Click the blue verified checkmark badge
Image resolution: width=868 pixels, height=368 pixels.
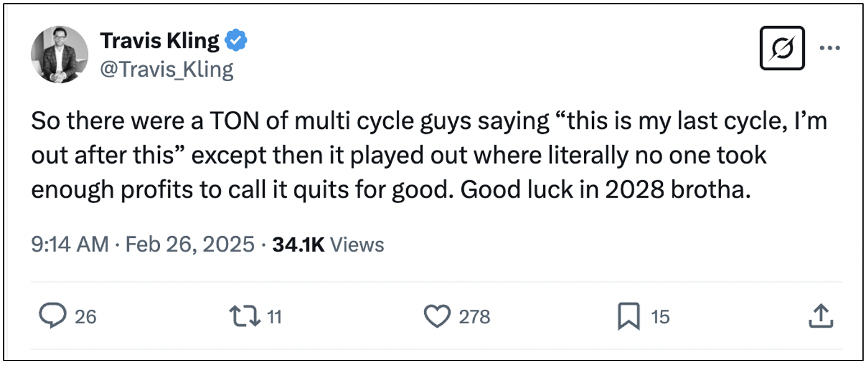pos(236,41)
